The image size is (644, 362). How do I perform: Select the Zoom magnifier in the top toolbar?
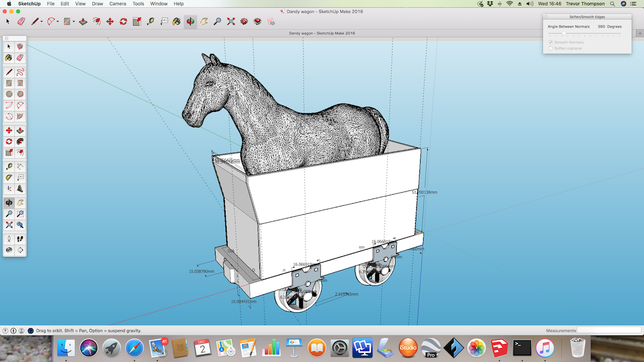(x=217, y=22)
